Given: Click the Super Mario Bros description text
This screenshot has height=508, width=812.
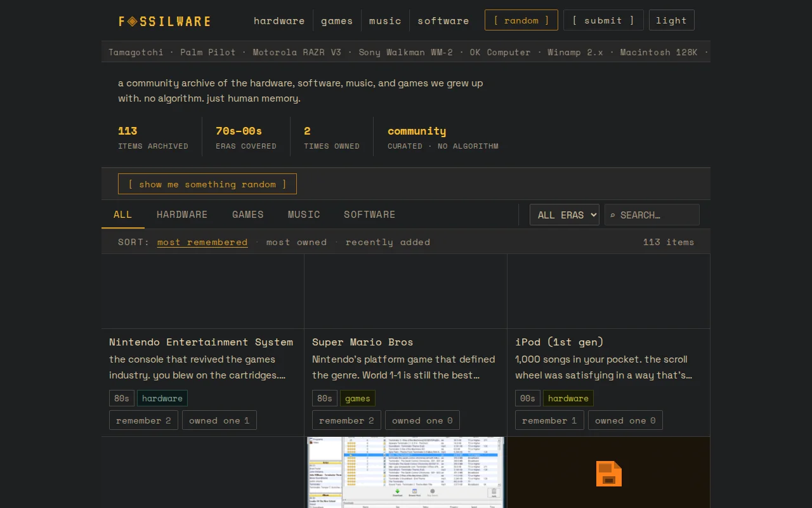Looking at the screenshot, I should (403, 367).
